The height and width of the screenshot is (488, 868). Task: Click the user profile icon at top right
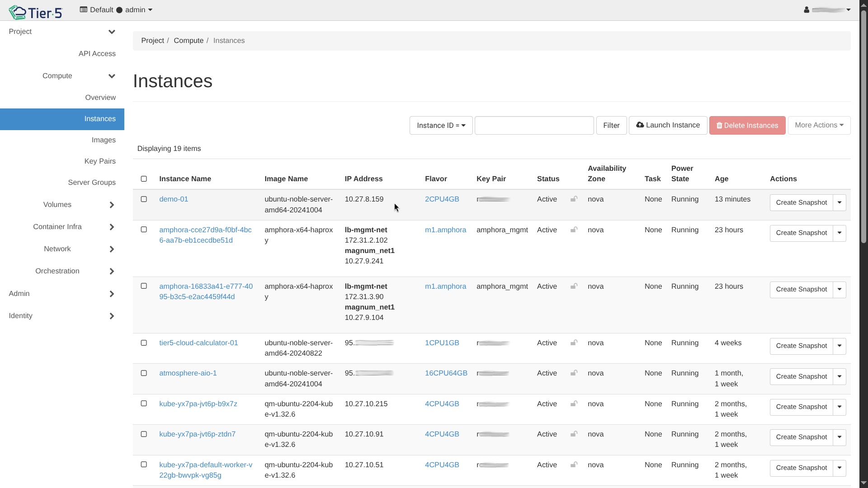coord(807,10)
